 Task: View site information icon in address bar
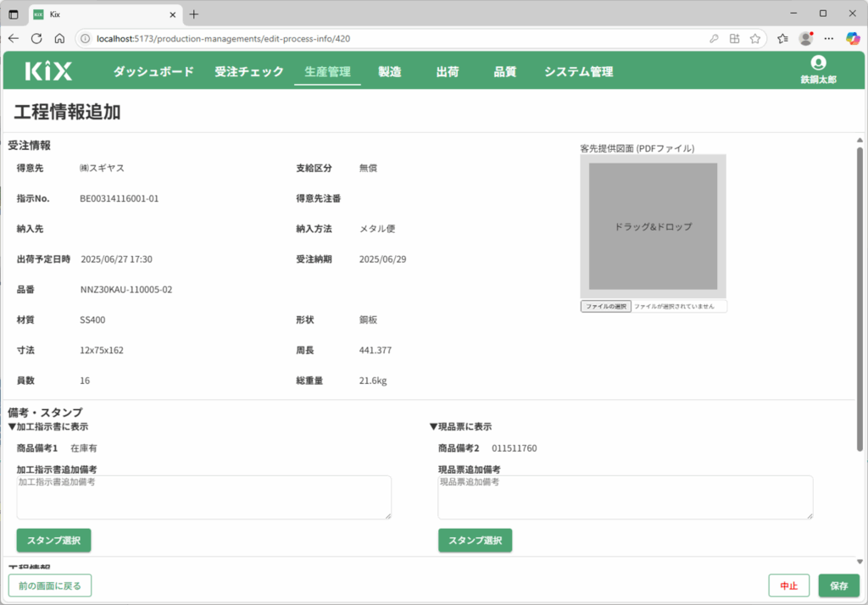86,39
